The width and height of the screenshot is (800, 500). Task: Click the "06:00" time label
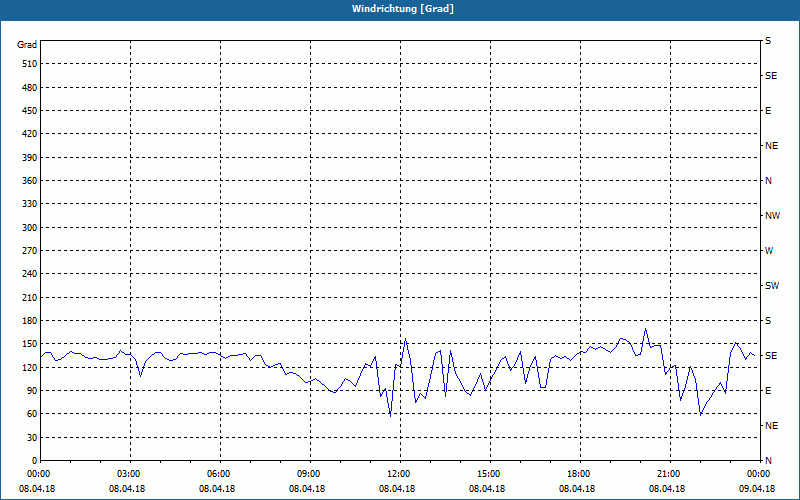pos(217,474)
